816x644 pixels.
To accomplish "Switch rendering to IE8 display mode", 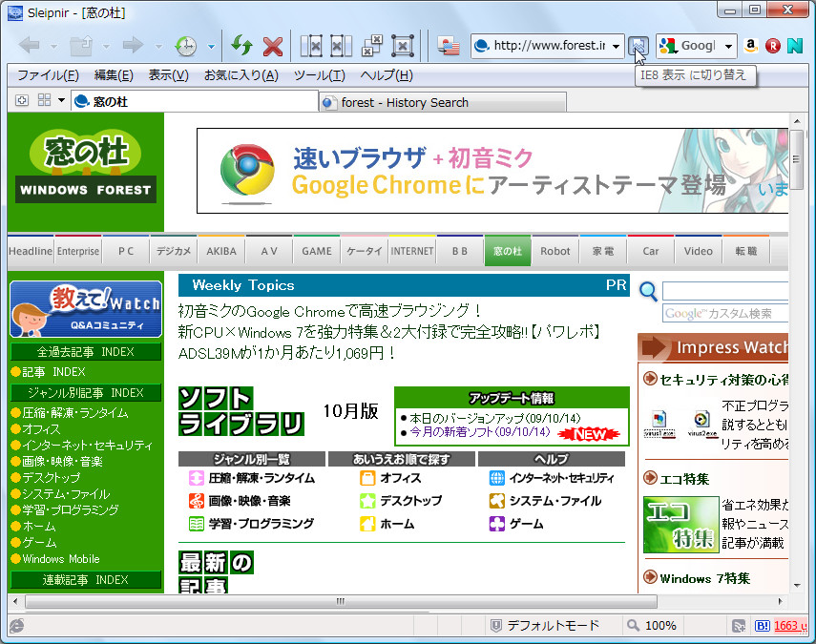I will (x=638, y=45).
